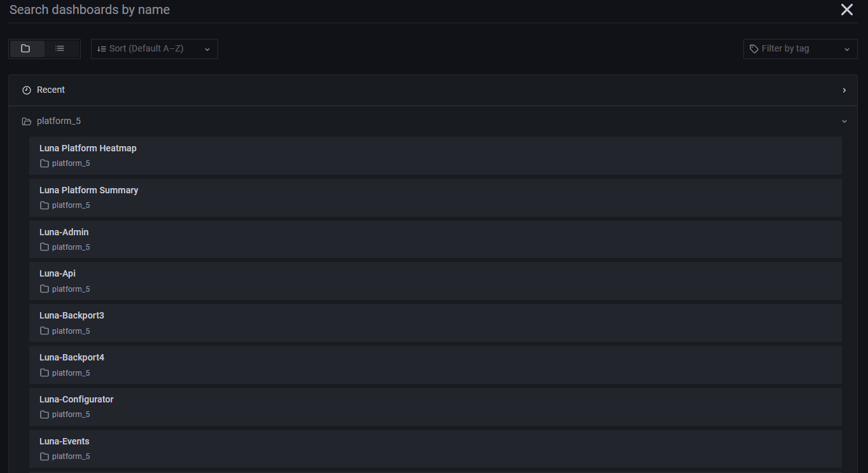Open the Luna Platform Heatmap dashboard
Viewport: 868px width, 473px height.
click(88, 148)
